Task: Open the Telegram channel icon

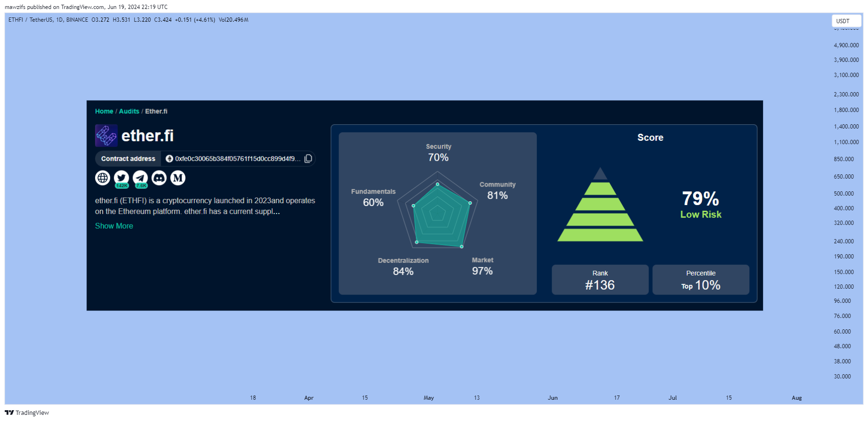Action: click(x=140, y=178)
